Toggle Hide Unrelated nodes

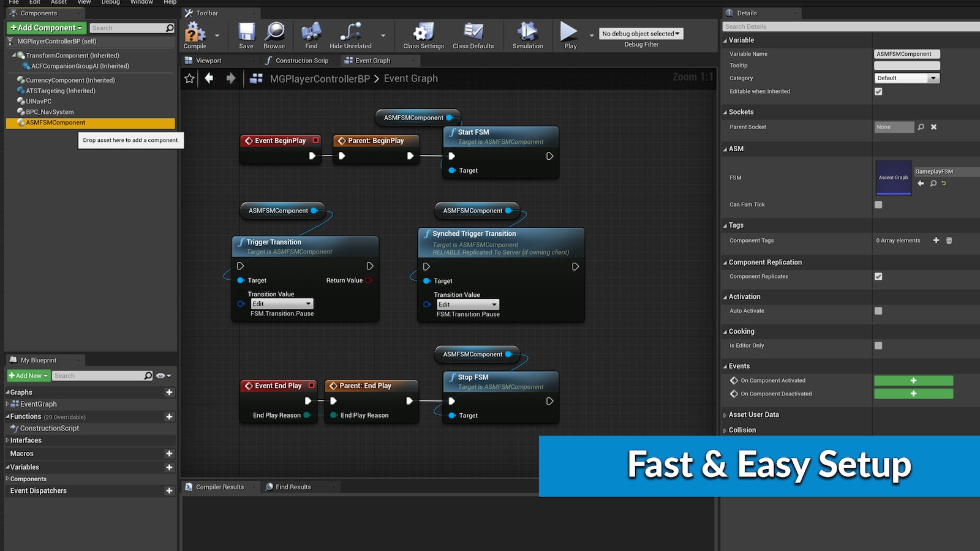[350, 36]
